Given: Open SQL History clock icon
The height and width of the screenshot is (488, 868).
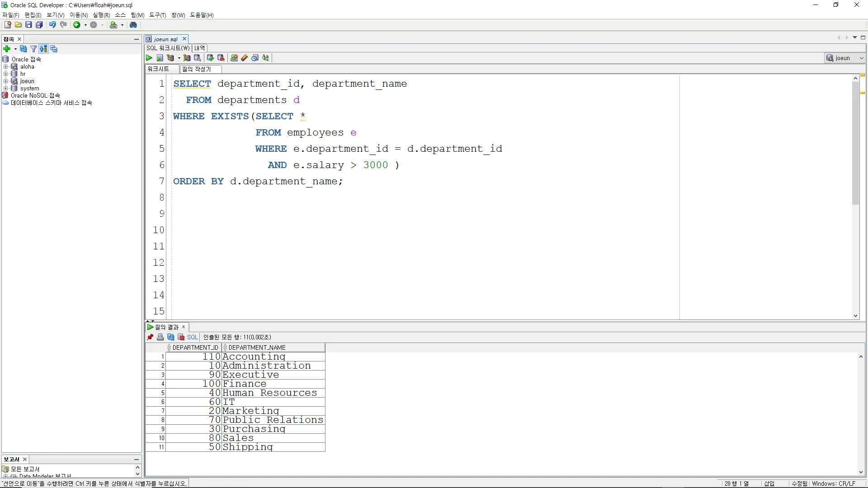Looking at the screenshot, I should pyautogui.click(x=255, y=58).
